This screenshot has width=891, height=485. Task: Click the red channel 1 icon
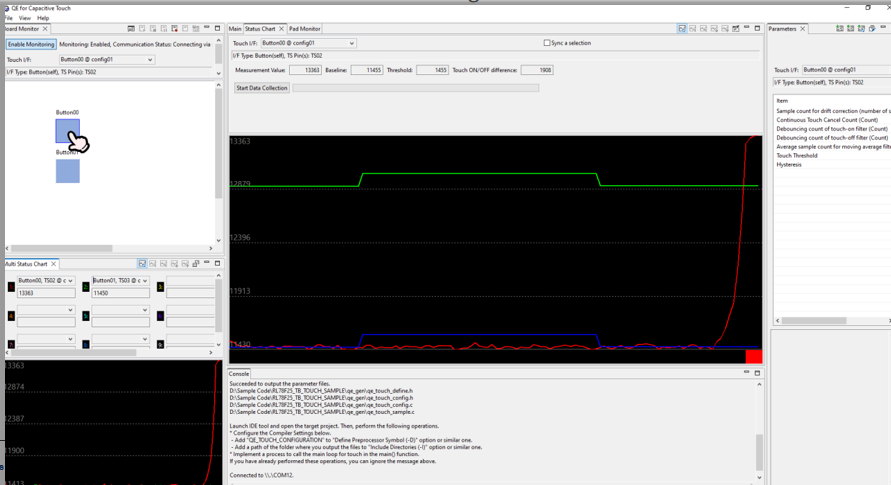11,287
